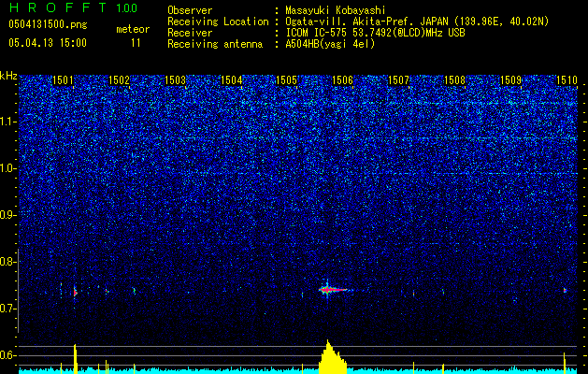The image size is (588, 374).
Task: Click the 0.9 kHz axis label
Action: coord(7,215)
